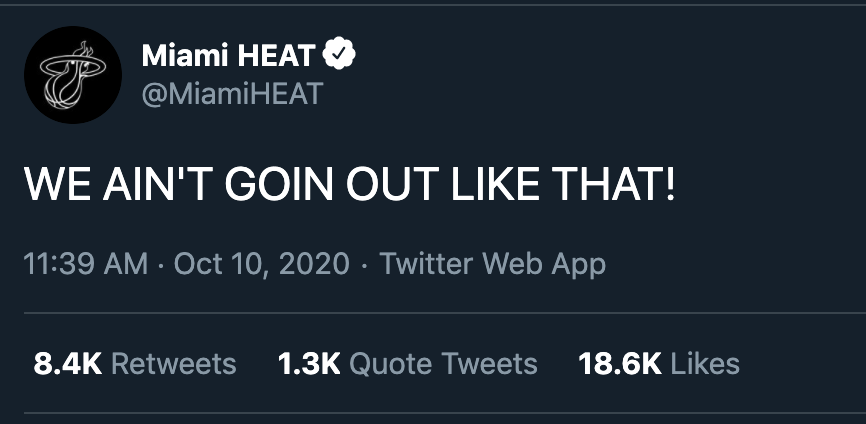Screen dimensions: 866x424
Task: Click the word Twitter in the source label
Action: click(426, 263)
